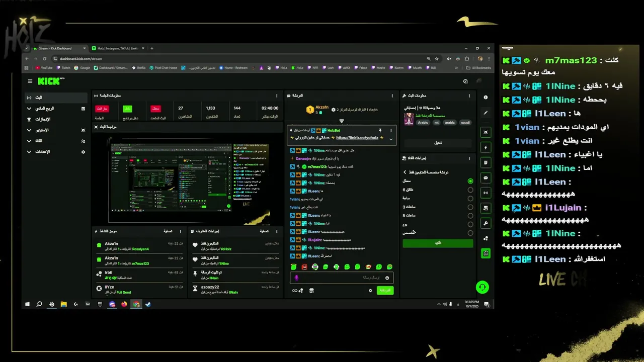Screen dimensions: 644x362
Task: Open a new browser tab
Action: [152, 48]
